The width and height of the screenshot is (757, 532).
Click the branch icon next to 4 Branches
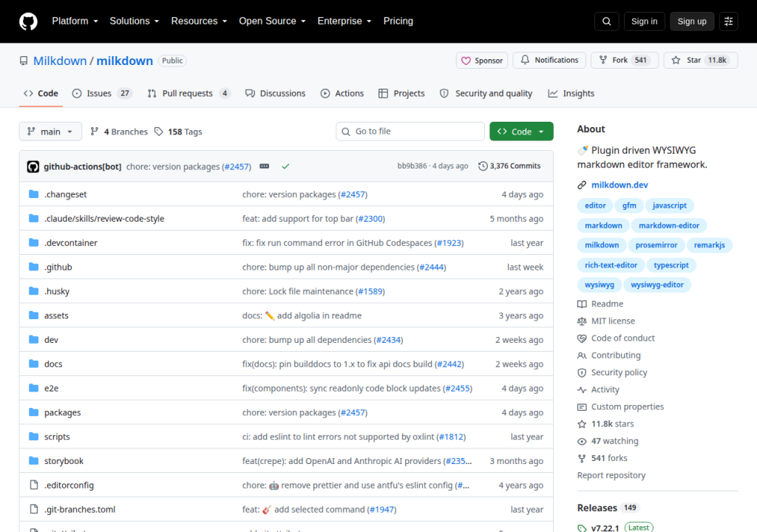point(95,132)
